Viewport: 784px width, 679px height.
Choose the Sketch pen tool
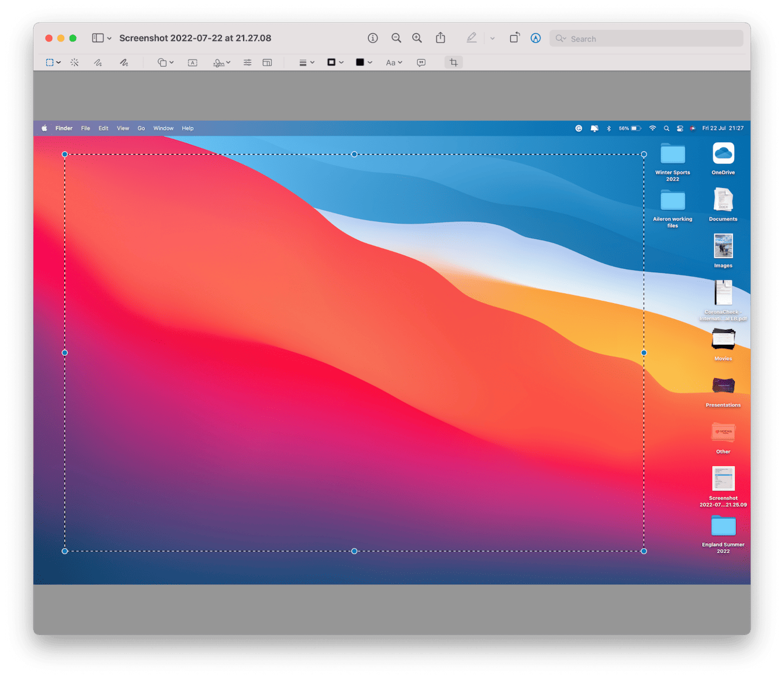[x=98, y=63]
